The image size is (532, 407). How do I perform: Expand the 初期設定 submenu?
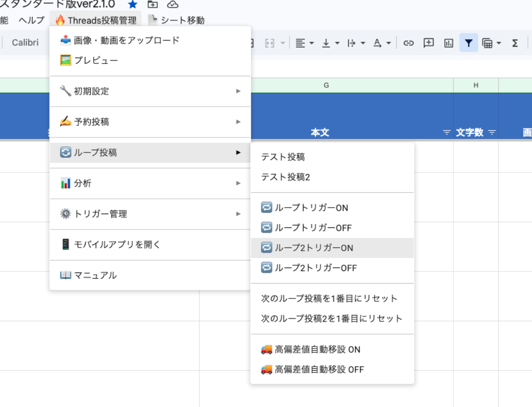tap(150, 91)
